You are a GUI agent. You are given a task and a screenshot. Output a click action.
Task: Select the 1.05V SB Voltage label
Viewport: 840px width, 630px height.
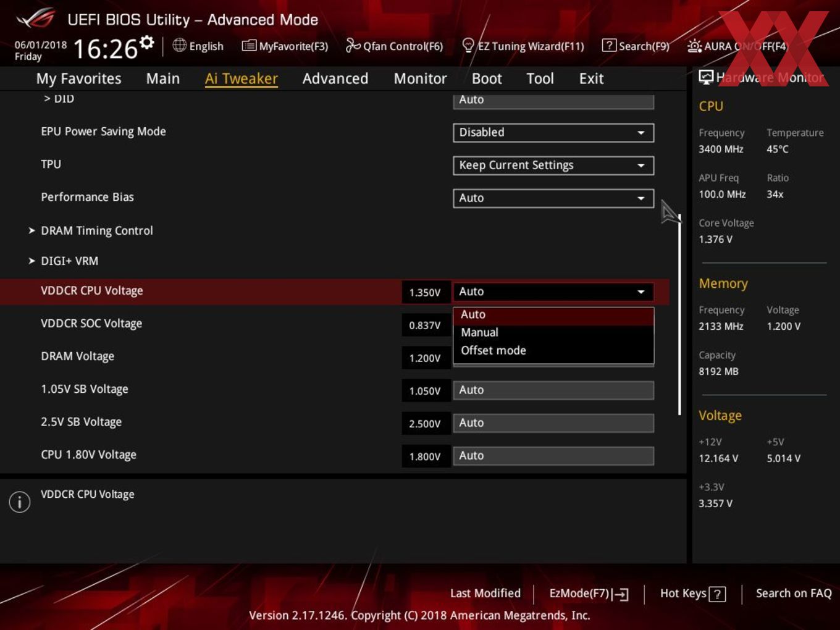(x=85, y=389)
